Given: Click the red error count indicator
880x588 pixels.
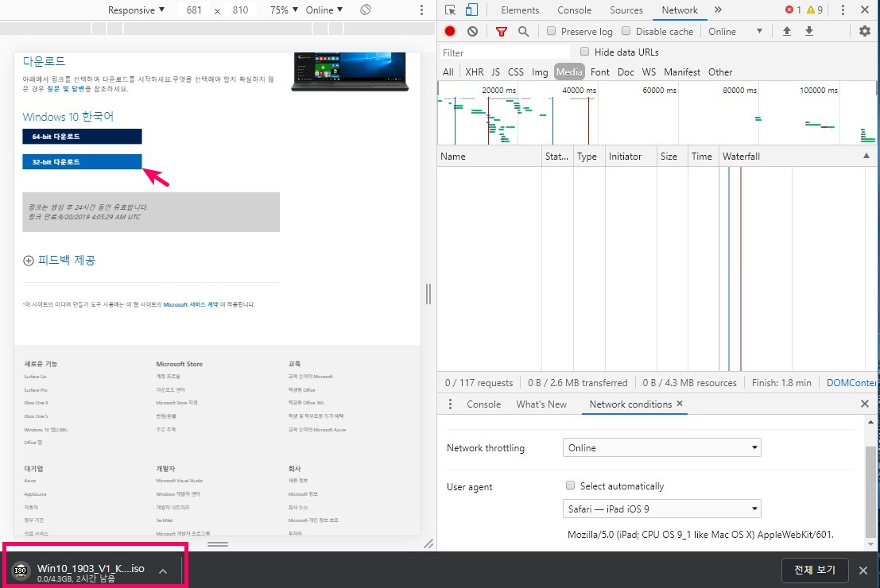Looking at the screenshot, I should tap(793, 10).
